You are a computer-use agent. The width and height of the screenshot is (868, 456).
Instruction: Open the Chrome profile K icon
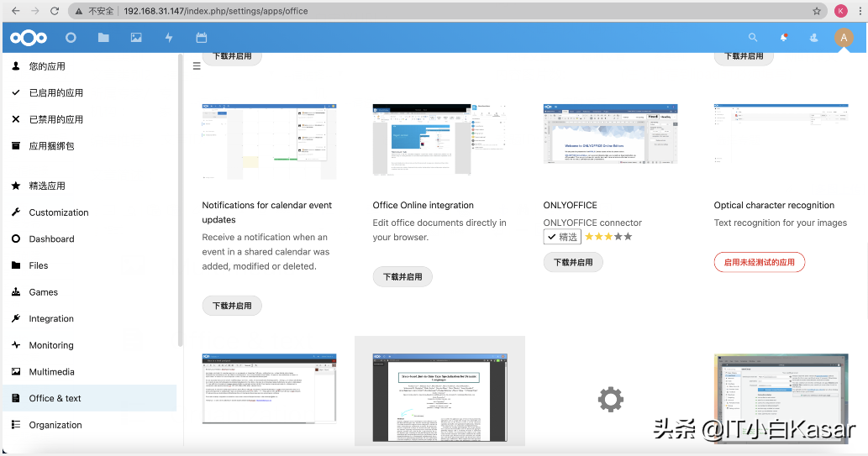pos(841,11)
